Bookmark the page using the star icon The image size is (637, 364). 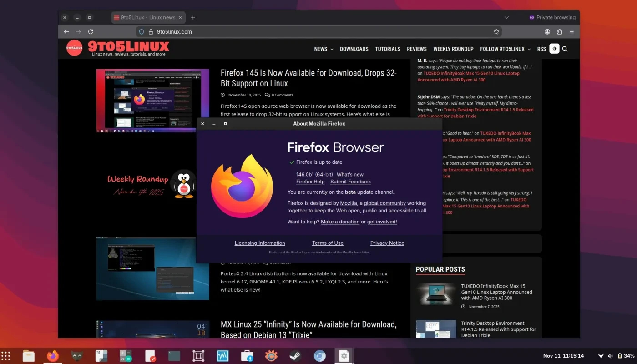496,31
